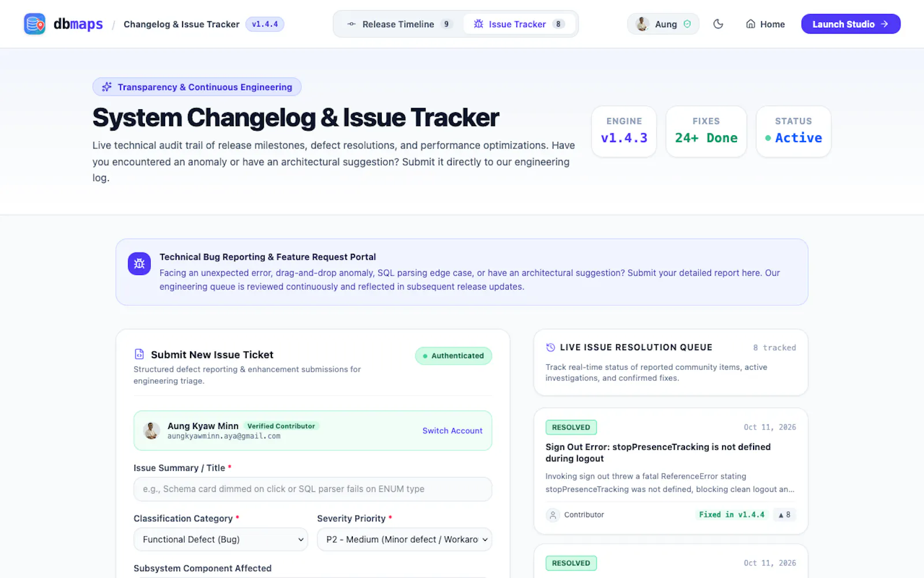Click Aung's avatar in the header
The image size is (924, 578).
[642, 24]
